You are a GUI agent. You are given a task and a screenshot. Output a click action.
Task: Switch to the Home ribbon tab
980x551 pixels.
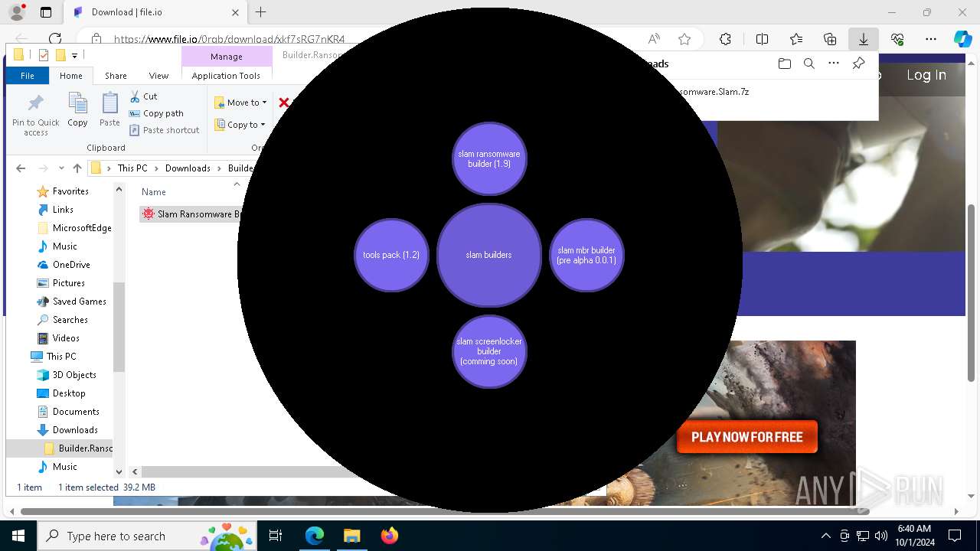(71, 76)
